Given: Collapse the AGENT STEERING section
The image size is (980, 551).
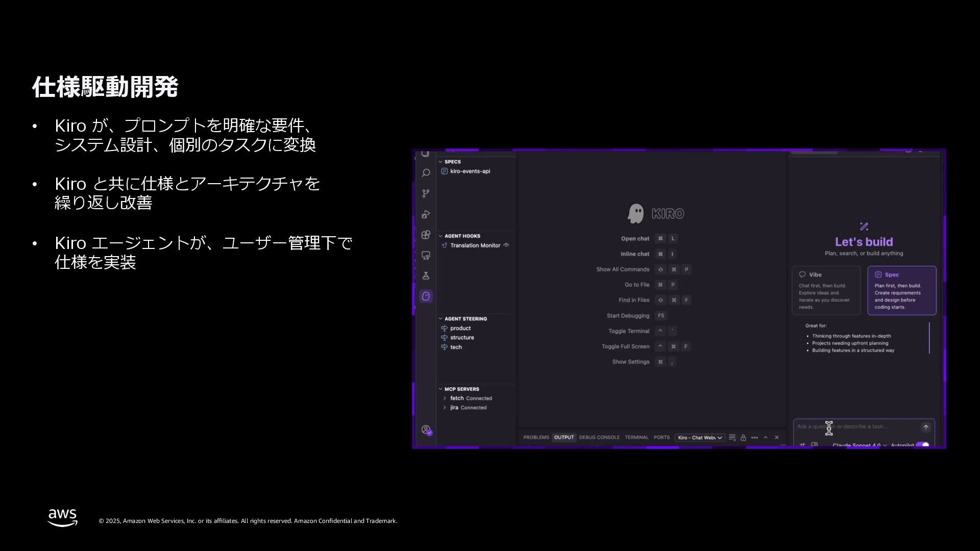Looking at the screenshot, I should [440, 319].
